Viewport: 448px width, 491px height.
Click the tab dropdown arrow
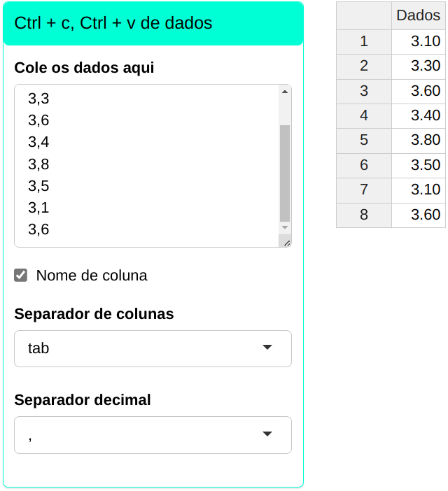[267, 348]
